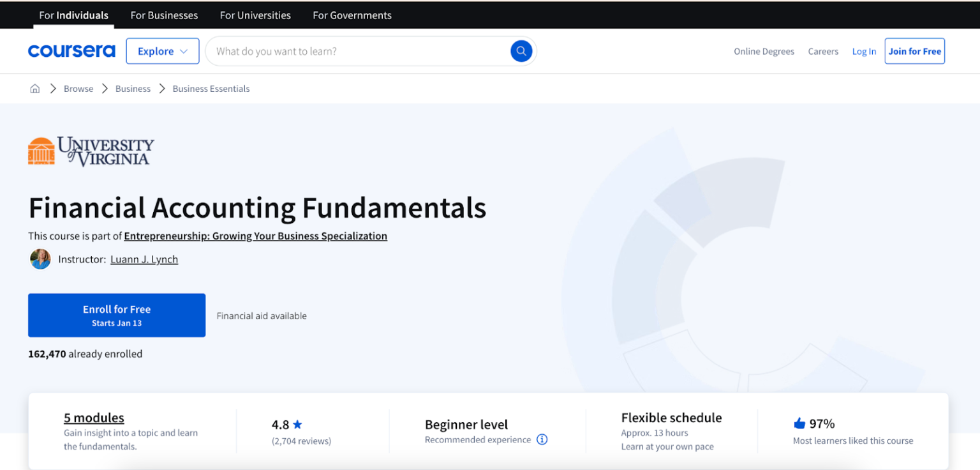
Task: Open the Online Degrees page
Action: (764, 51)
